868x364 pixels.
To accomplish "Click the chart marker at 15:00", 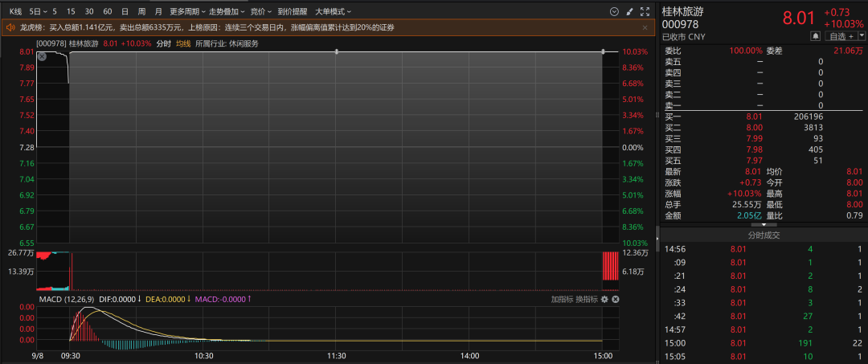I will [x=603, y=52].
